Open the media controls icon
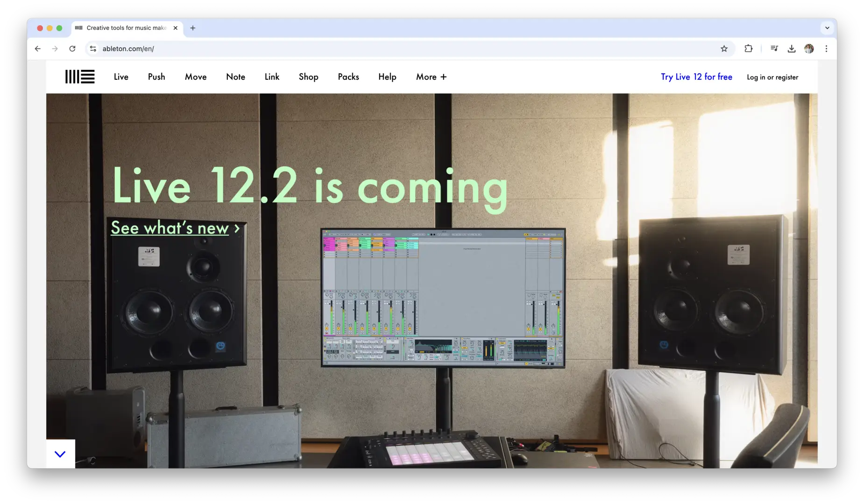The height and width of the screenshot is (504, 864). [x=774, y=49]
